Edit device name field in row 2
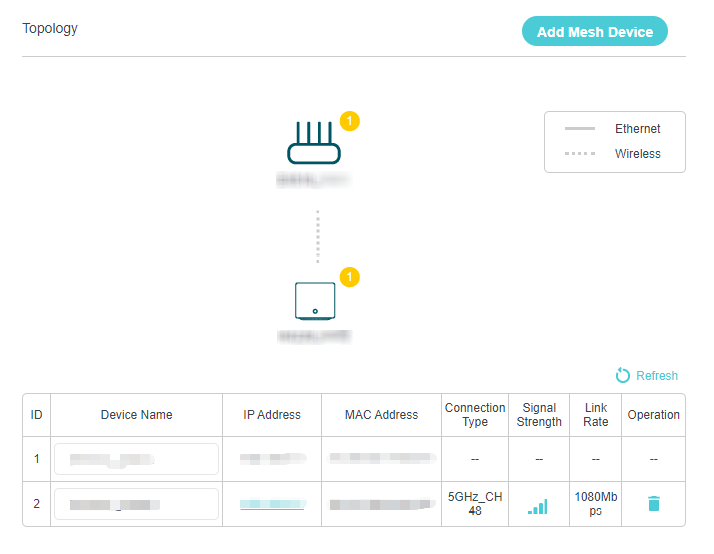The image size is (714, 554). [136, 504]
